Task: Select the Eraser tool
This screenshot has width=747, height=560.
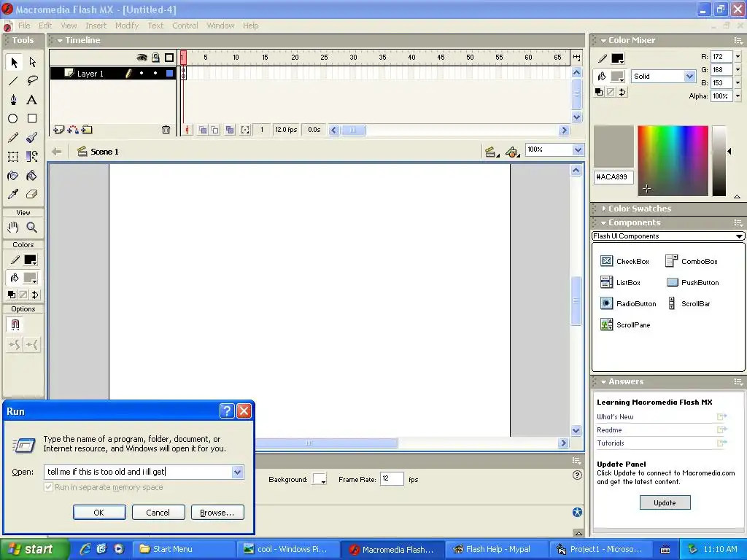Action: point(32,194)
